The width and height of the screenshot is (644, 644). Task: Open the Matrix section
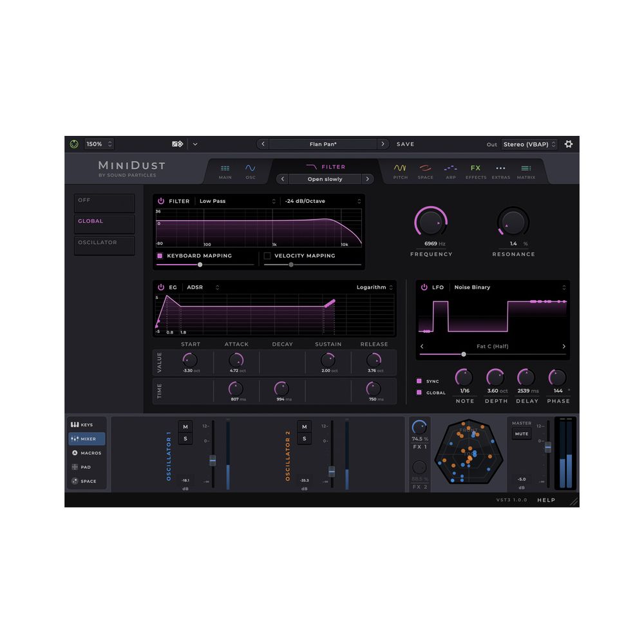pyautogui.click(x=526, y=169)
